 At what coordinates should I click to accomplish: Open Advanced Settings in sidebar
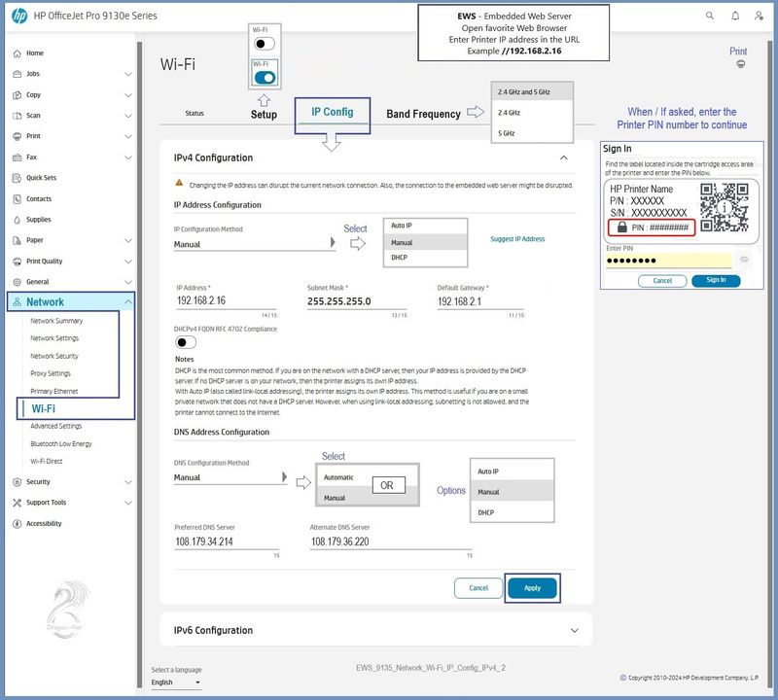click(x=56, y=426)
